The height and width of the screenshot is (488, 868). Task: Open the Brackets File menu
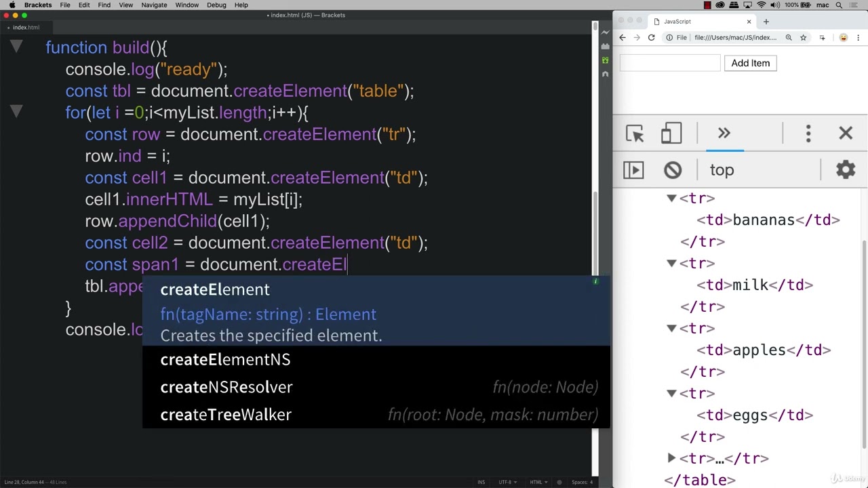(65, 5)
